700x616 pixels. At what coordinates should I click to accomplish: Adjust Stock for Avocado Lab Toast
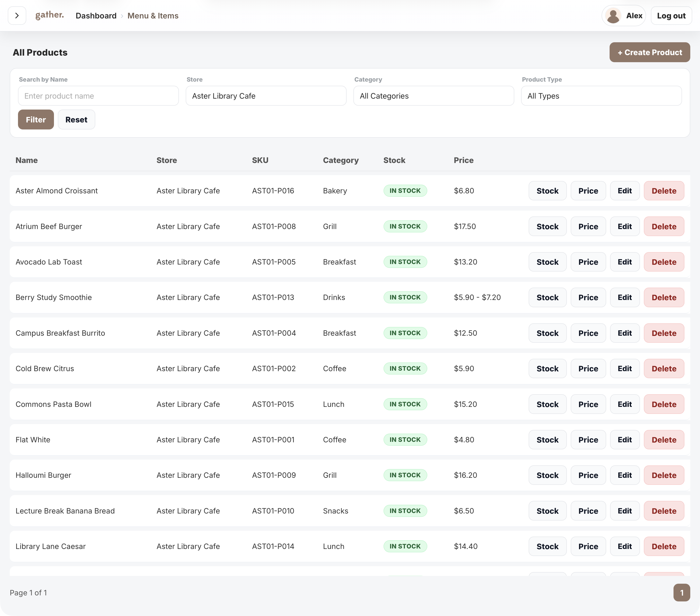pos(547,262)
